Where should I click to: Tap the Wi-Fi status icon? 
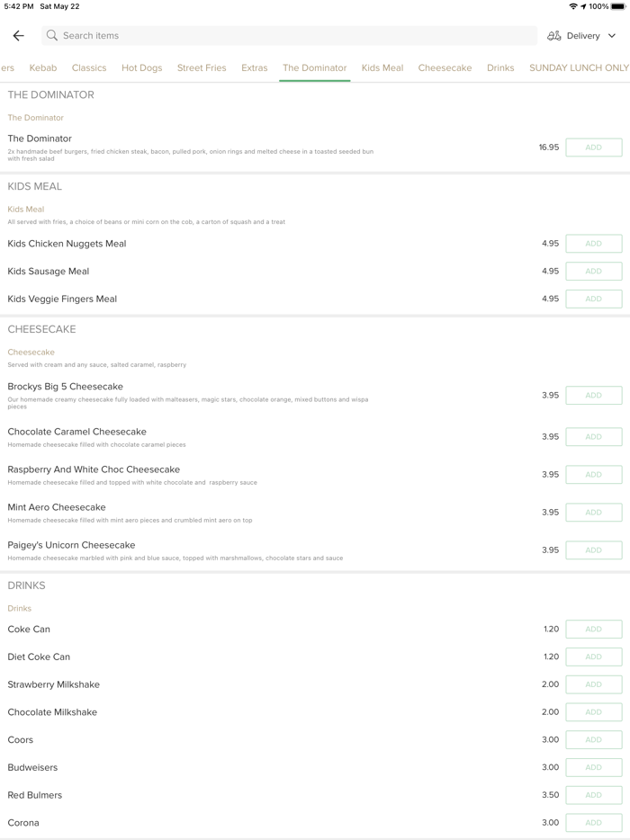pos(573,6)
